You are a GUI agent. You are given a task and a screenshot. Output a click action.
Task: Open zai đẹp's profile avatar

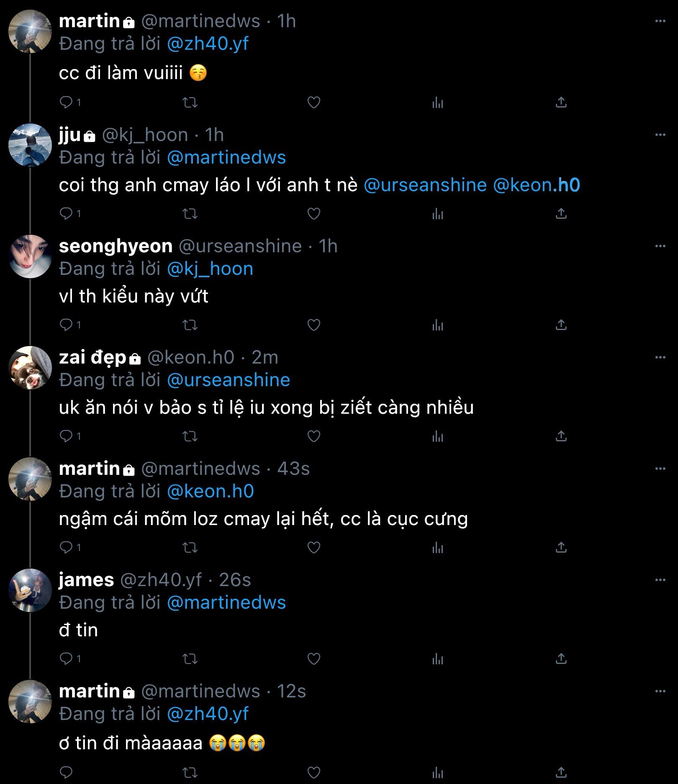30,367
